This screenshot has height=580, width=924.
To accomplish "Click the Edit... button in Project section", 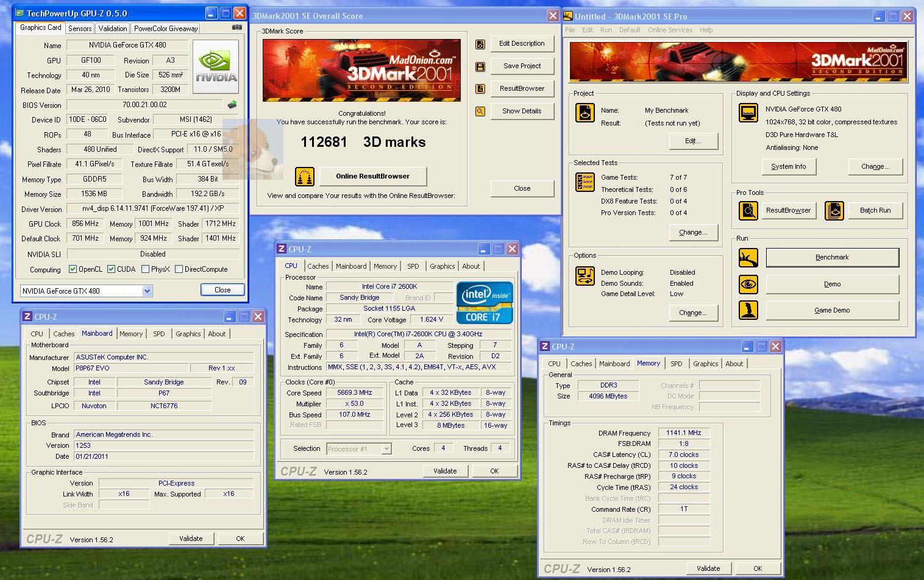I will click(x=693, y=141).
